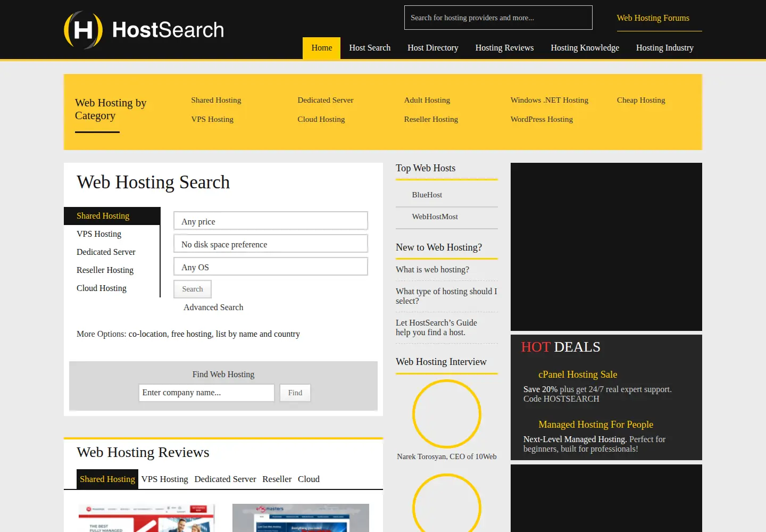Viewport: 766px width, 532px height.
Task: Open Narek Torosyan interview photo
Action: (447, 414)
